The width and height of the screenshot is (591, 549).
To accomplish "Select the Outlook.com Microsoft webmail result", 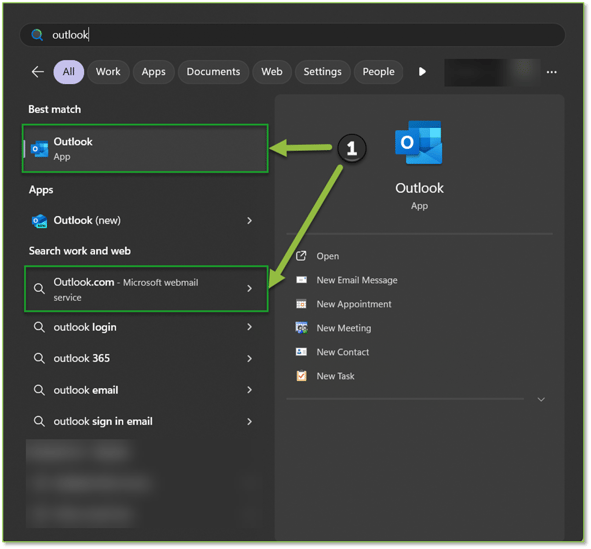I will pyautogui.click(x=146, y=289).
